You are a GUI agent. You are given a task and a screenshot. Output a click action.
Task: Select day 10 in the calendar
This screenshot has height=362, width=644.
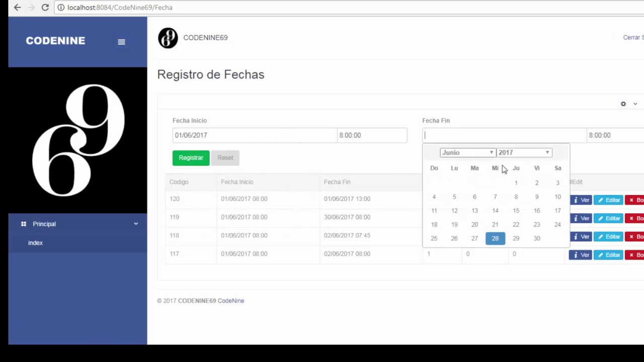tap(557, 197)
